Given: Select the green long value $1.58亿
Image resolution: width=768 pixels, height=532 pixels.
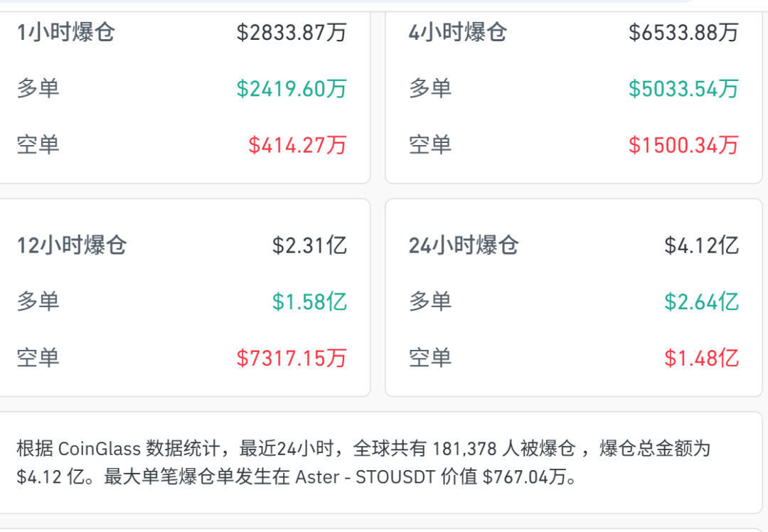Looking at the screenshot, I should coord(309,302).
